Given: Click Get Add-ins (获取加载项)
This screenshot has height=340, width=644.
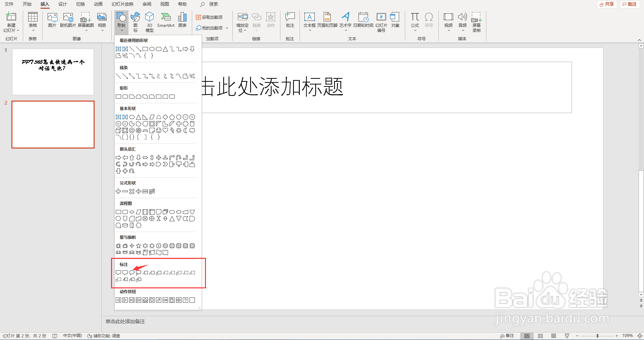Looking at the screenshot, I should (209, 17).
